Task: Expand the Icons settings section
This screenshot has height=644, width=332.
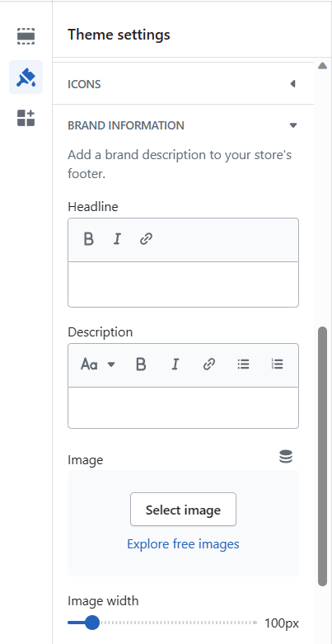Action: tap(183, 84)
